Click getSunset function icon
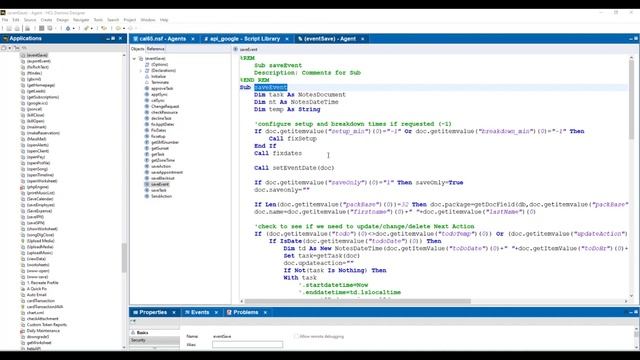Screen dimensions: 640x360 147,148
